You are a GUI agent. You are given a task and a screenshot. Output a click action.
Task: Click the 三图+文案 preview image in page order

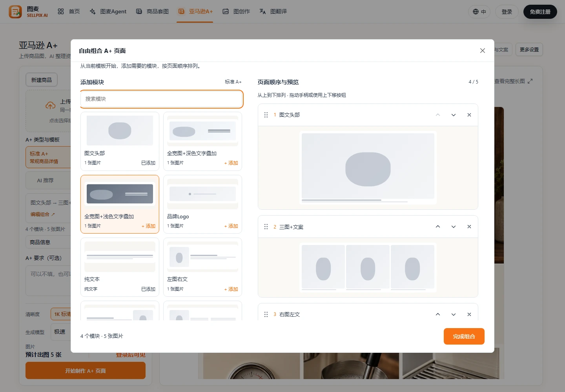coord(368,268)
